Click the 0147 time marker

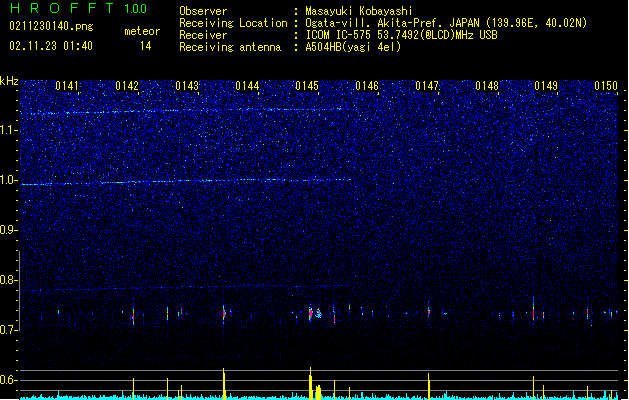[x=427, y=86]
